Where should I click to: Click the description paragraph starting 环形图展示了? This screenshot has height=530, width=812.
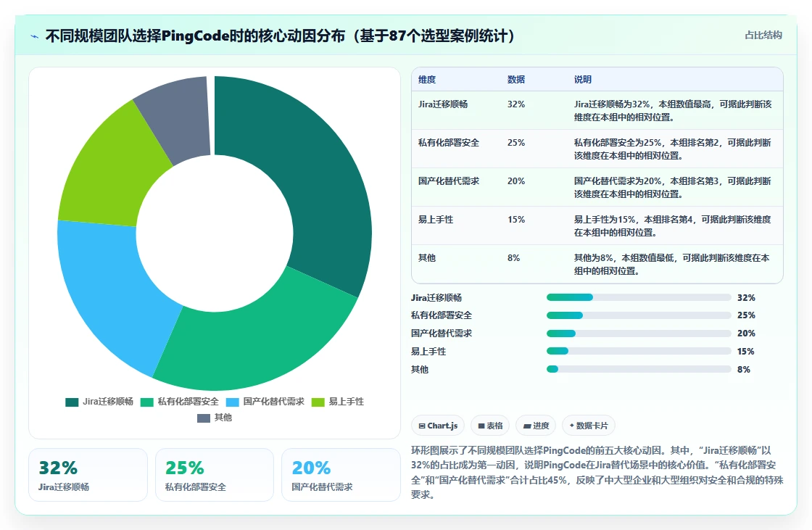tap(597, 473)
